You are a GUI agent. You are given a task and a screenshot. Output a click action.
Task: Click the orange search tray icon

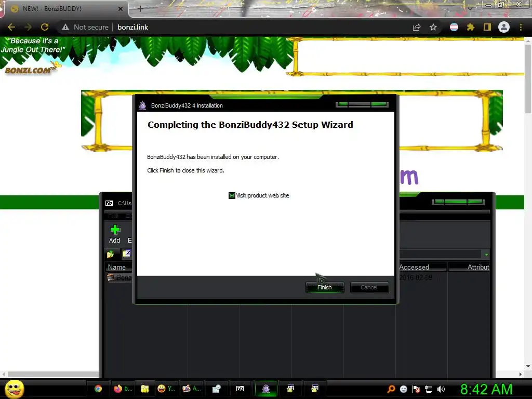pyautogui.click(x=391, y=389)
